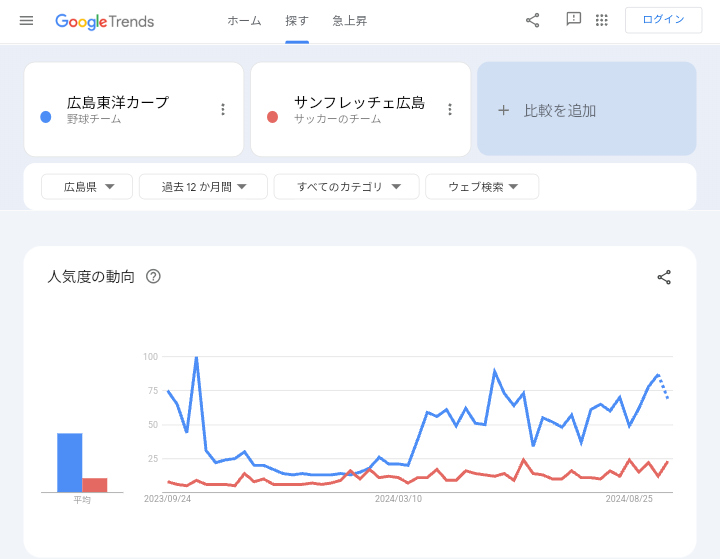Go to the ホーム tab
Screen dimensions: 720x559
click(x=244, y=21)
